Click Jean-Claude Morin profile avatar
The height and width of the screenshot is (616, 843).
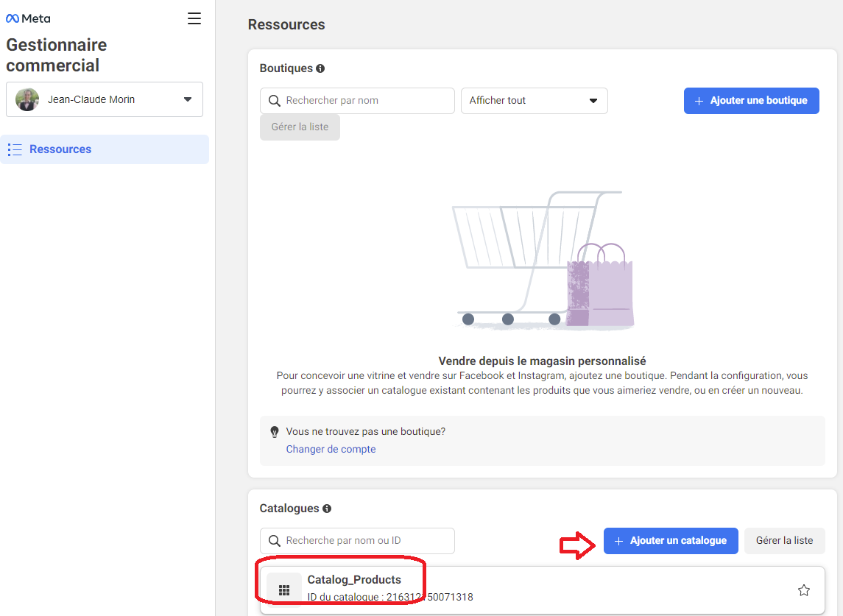pyautogui.click(x=27, y=99)
